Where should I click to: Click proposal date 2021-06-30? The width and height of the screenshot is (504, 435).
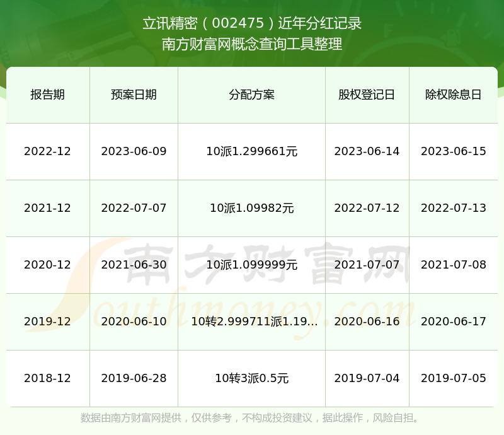pos(134,265)
